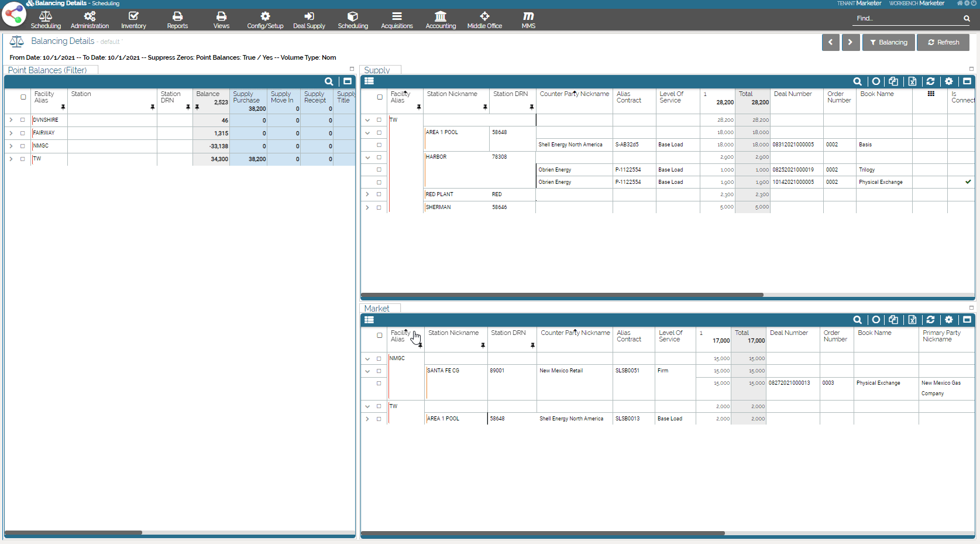Image resolution: width=980 pixels, height=544 pixels.
Task: Expand the DVNSHIRE facility row
Action: pos(11,120)
